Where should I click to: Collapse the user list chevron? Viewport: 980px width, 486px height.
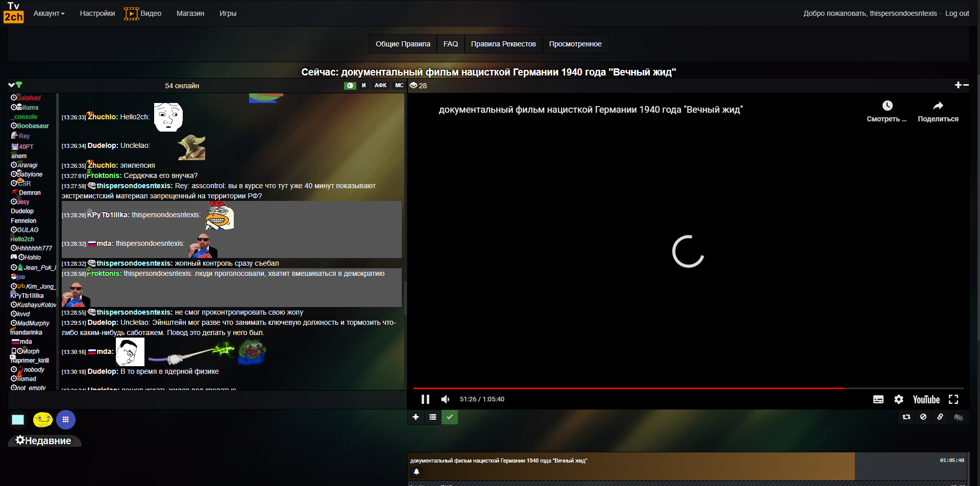pos(11,85)
